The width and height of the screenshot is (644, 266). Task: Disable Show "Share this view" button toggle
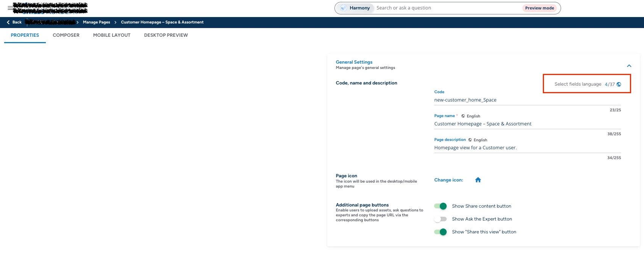pyautogui.click(x=441, y=232)
